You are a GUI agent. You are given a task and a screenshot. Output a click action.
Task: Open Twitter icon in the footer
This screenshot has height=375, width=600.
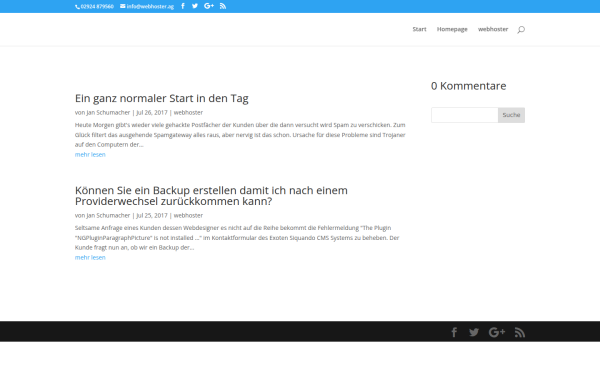474,332
